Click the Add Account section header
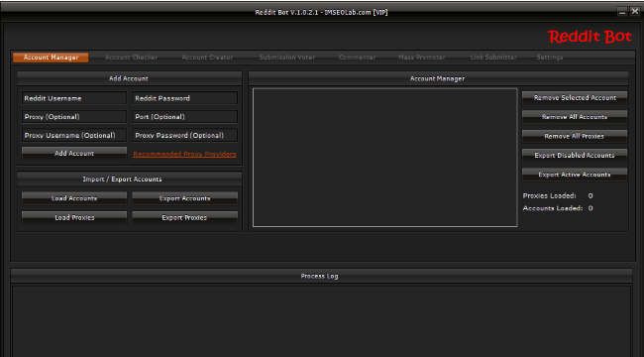Image resolution: width=644 pixels, height=357 pixels. point(130,78)
